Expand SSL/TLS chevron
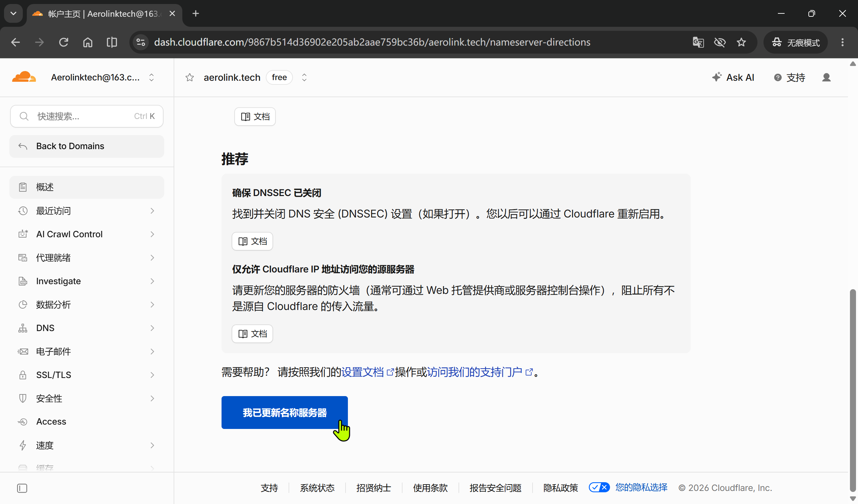858x504 pixels. (x=152, y=375)
